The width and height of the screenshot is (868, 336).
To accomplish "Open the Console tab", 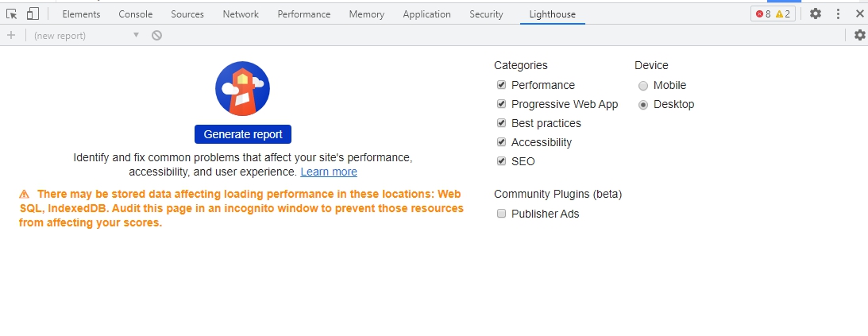I will tap(136, 14).
